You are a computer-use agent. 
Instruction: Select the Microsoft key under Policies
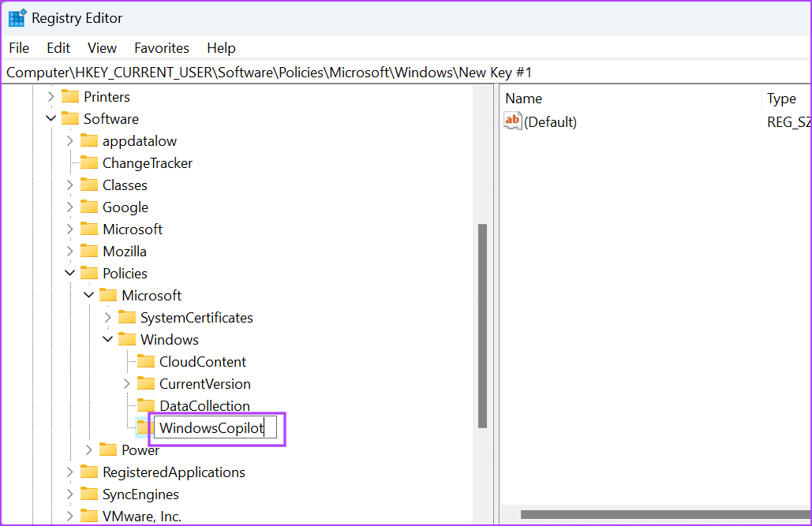(152, 295)
